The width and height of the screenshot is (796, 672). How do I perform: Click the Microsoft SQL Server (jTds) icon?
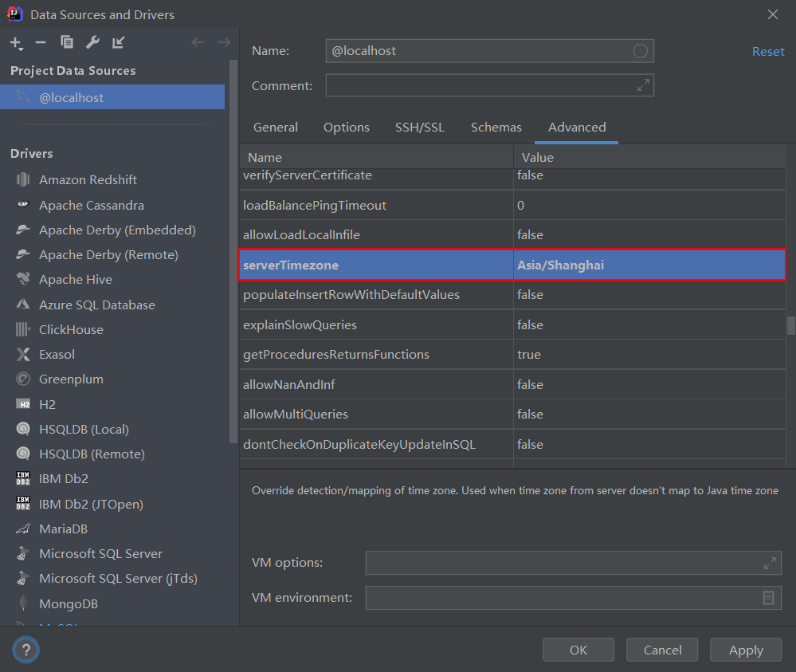pyautogui.click(x=23, y=578)
